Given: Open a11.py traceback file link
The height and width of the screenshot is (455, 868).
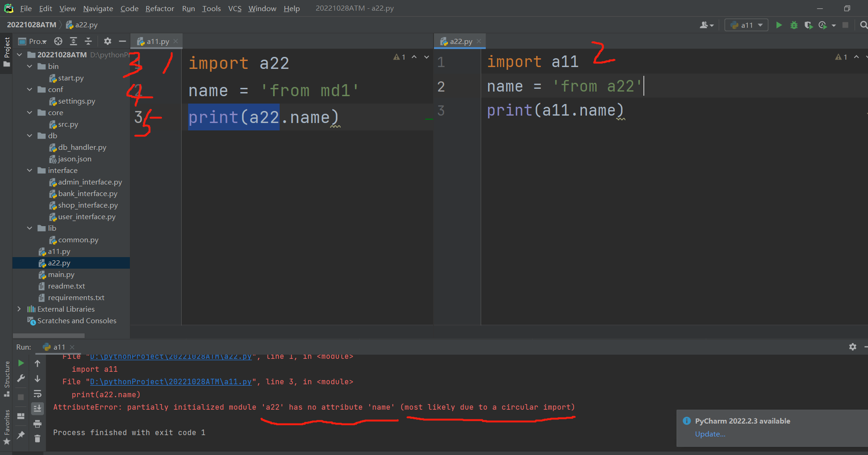Looking at the screenshot, I should pyautogui.click(x=171, y=381).
